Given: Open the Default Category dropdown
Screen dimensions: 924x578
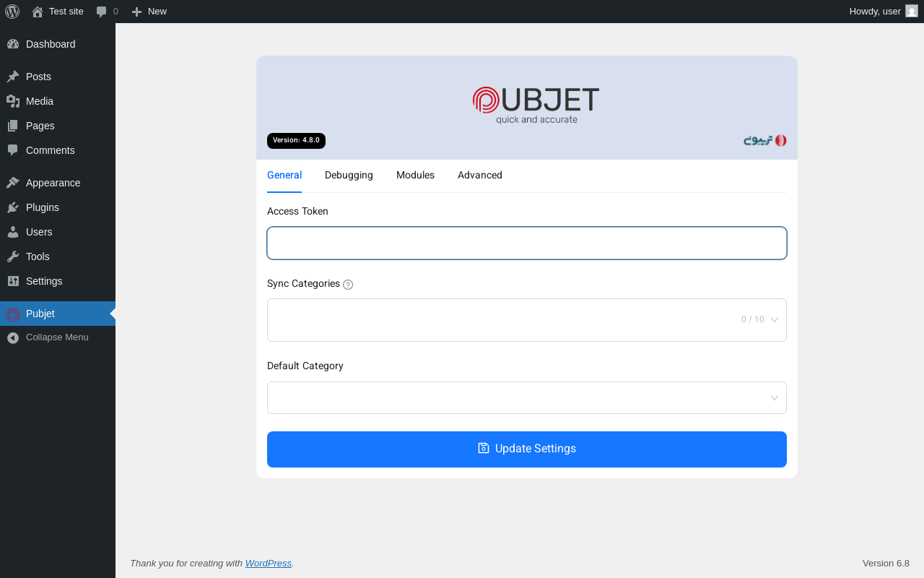Looking at the screenshot, I should point(527,398).
